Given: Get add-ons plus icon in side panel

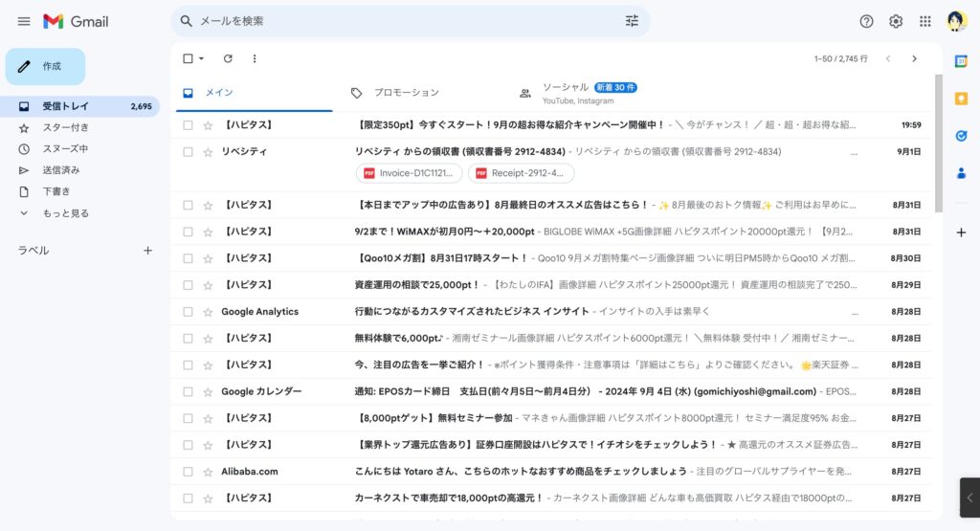Looking at the screenshot, I should point(961,232).
